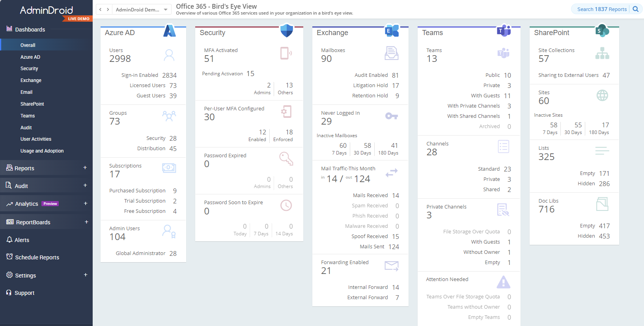Go forward using the right chevron
Viewport: 644px width, 326px height.
tap(108, 9)
